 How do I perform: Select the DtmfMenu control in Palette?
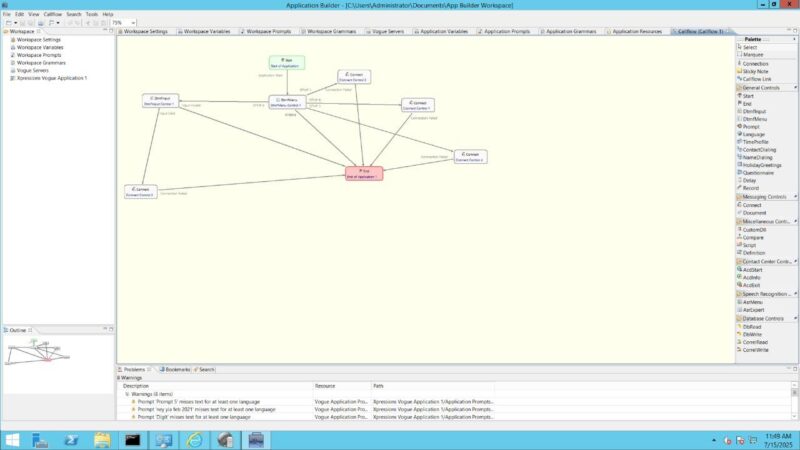755,119
